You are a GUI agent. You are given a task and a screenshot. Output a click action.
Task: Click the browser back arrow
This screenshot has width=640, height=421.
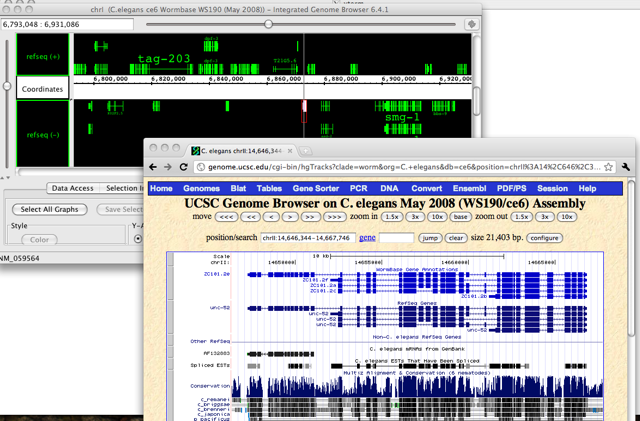point(154,167)
